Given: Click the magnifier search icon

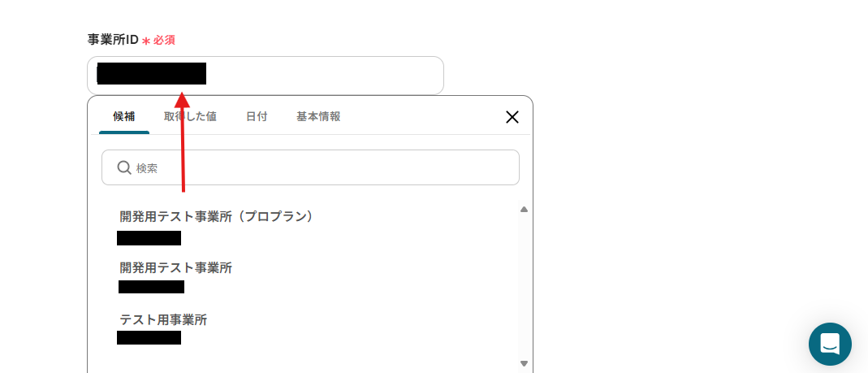Looking at the screenshot, I should tap(124, 167).
